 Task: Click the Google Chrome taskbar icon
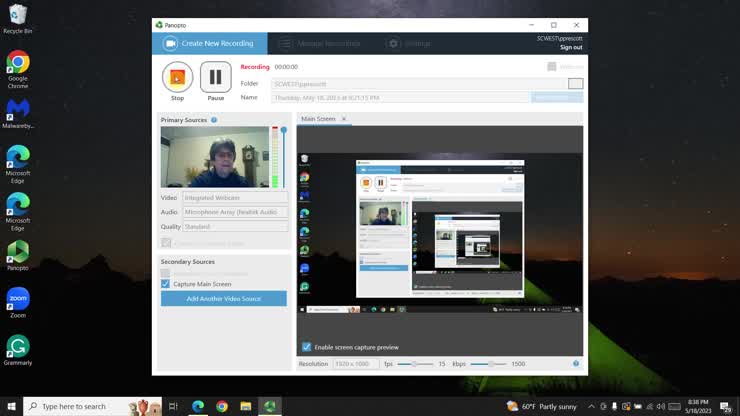222,406
